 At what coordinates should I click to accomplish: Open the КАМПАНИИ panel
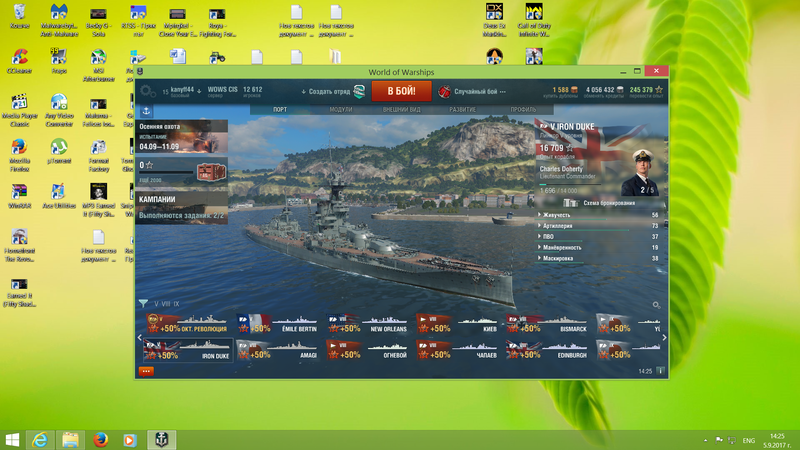coord(182,208)
